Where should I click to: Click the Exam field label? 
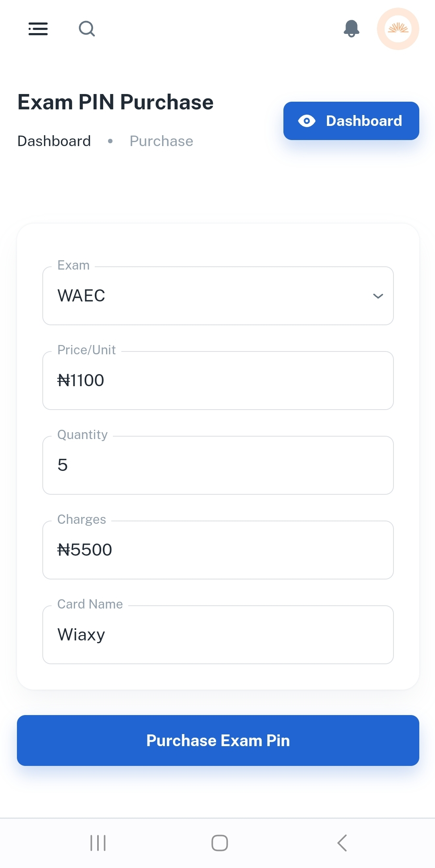click(x=73, y=266)
